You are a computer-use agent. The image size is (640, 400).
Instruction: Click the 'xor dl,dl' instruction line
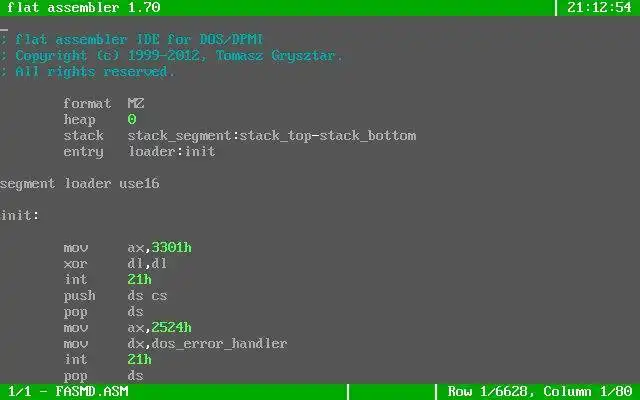coord(115,264)
